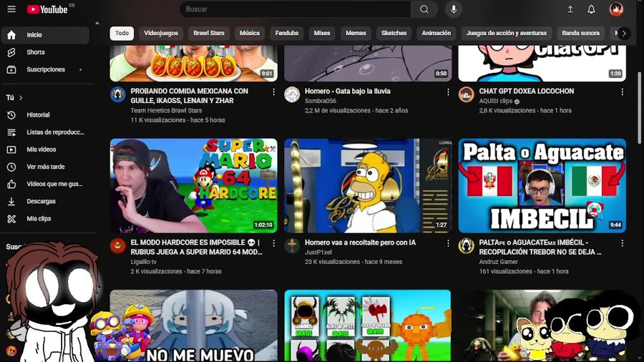Select the Brawl Stars filter chip

tap(209, 33)
